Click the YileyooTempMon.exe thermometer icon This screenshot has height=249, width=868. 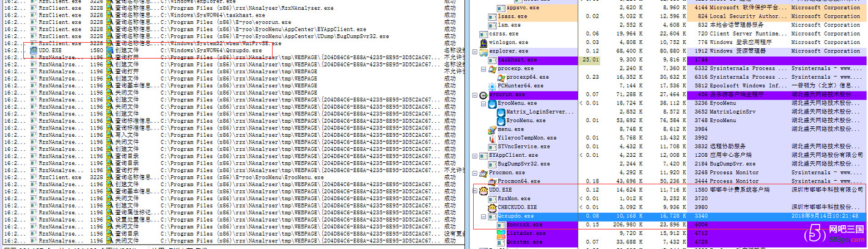(x=492, y=138)
